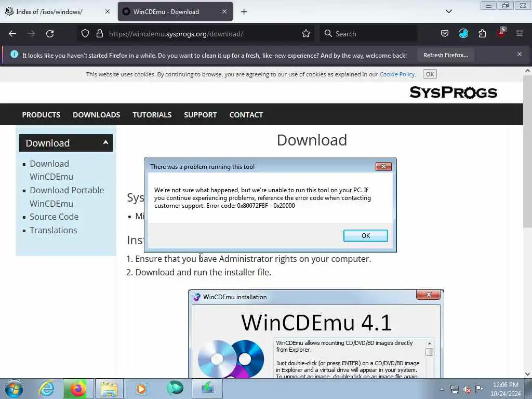The height and width of the screenshot is (399, 532).
Task: Open the network tray icon
Action: click(454, 390)
